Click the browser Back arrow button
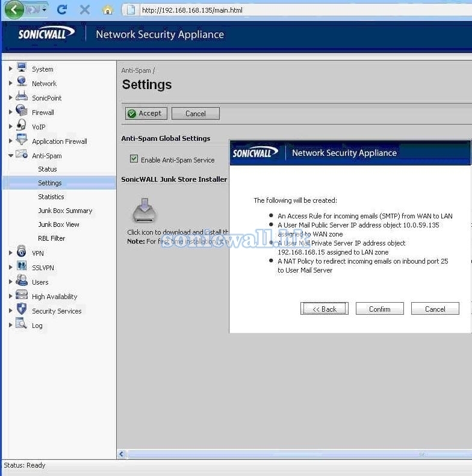 tap(13, 10)
